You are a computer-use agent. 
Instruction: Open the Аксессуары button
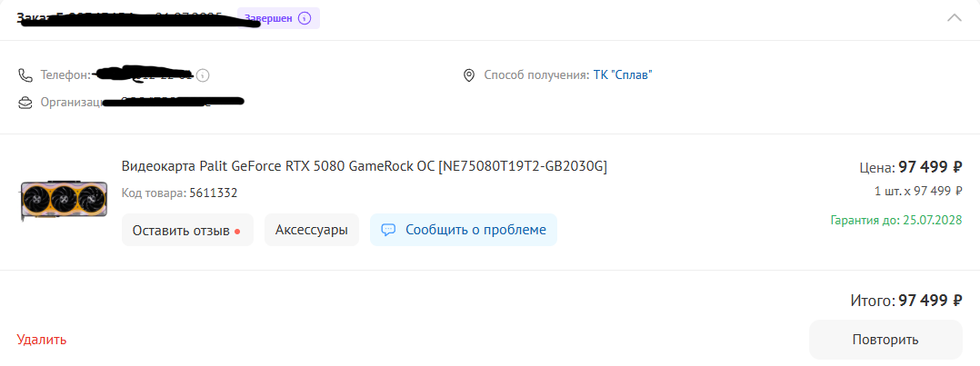coord(312,230)
